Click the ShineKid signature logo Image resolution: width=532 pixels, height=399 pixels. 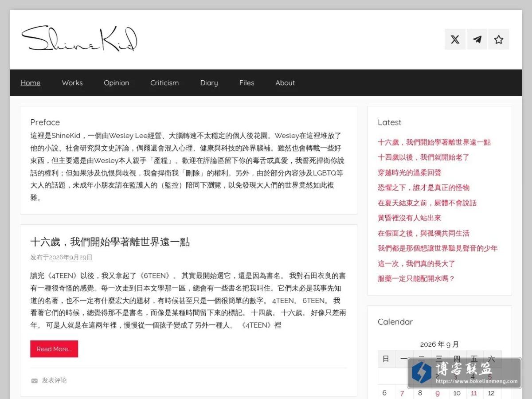tap(79, 39)
